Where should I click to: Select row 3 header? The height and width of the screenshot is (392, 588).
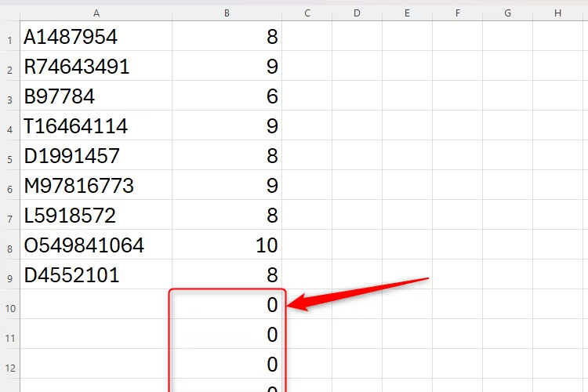point(10,96)
